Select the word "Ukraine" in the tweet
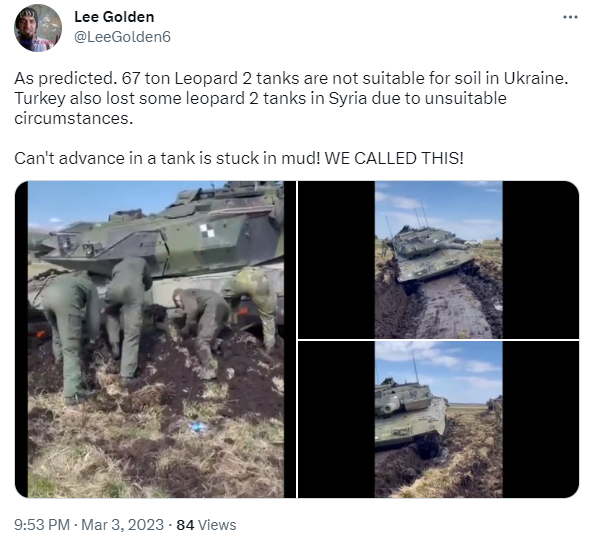The image size is (595, 539). [535, 78]
